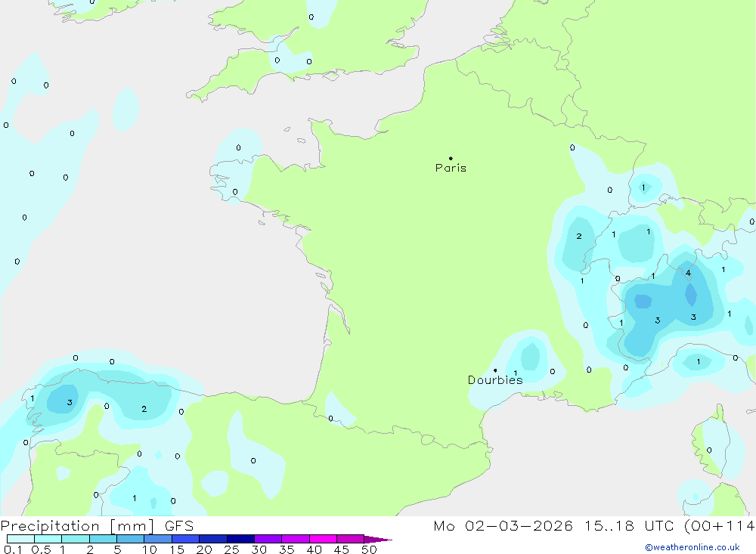The image size is (756, 554).
Task: Click the Dourbies location dot marker
Action: coord(495,370)
